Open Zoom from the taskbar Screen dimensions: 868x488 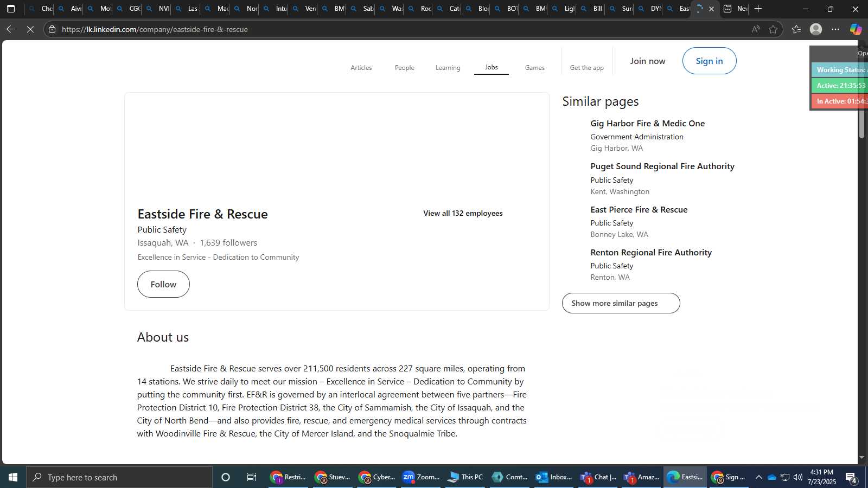(x=421, y=477)
